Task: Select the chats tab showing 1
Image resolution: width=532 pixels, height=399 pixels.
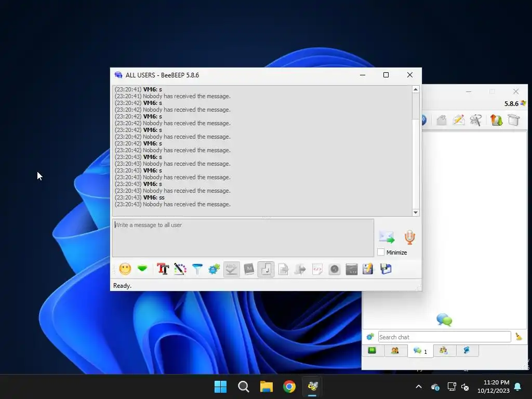Action: (420, 351)
